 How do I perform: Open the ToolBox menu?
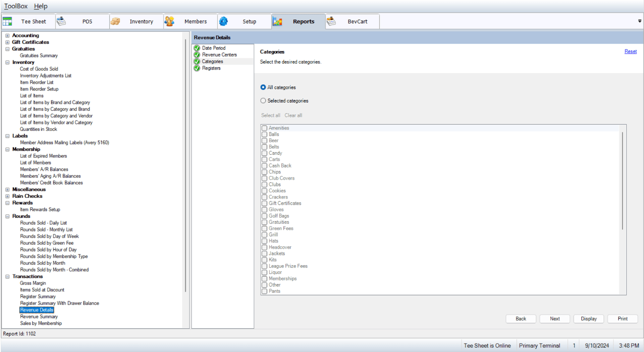coord(16,6)
